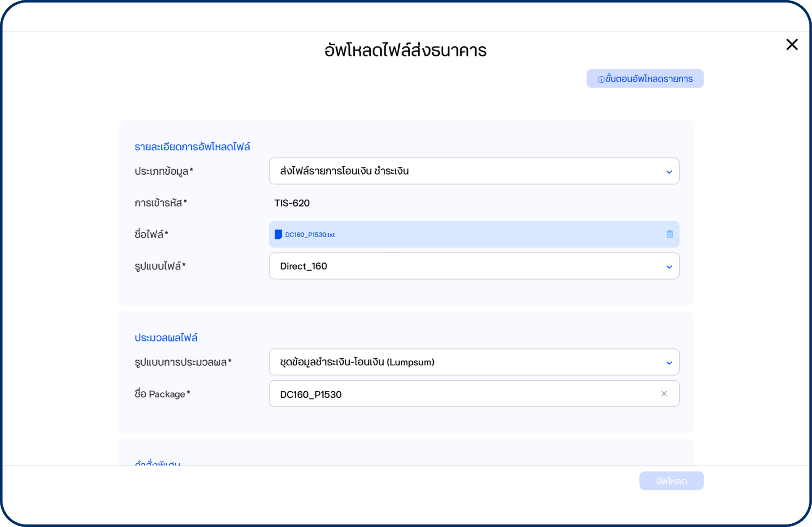Click the dialog title อัพโหลดไฟล์ส่งธนาคาร
This screenshot has width=812, height=527.
pos(405,49)
